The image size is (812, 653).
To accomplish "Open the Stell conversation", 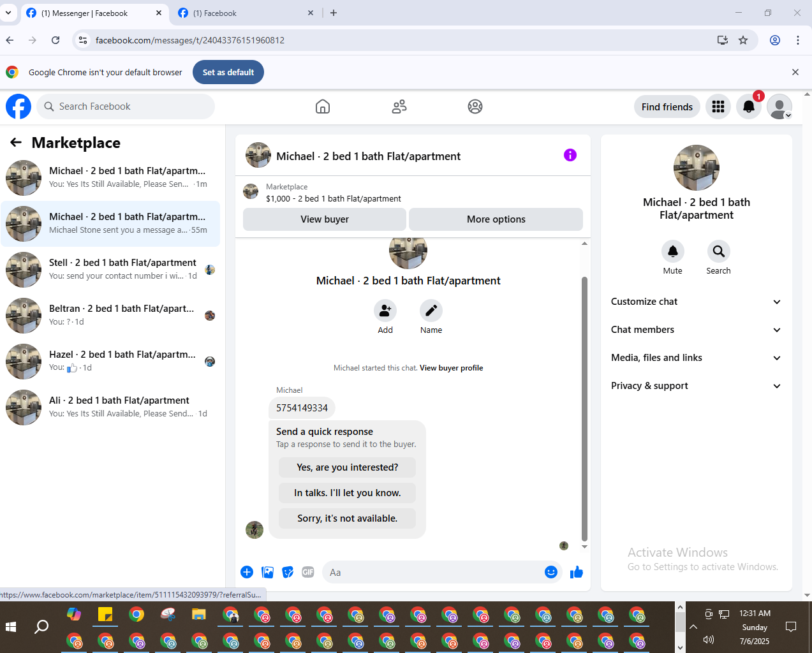I will click(x=110, y=269).
